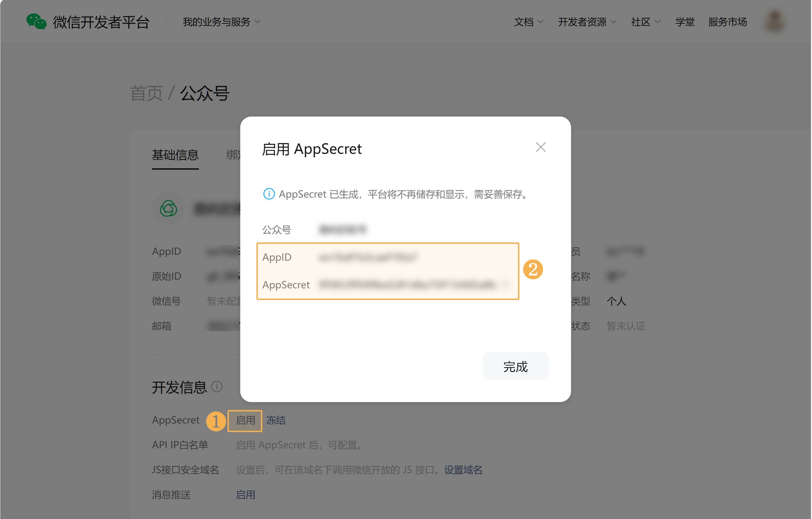Screen dimensions: 812x519
Task: Switch to the 基础信息 tab
Action: 175,155
